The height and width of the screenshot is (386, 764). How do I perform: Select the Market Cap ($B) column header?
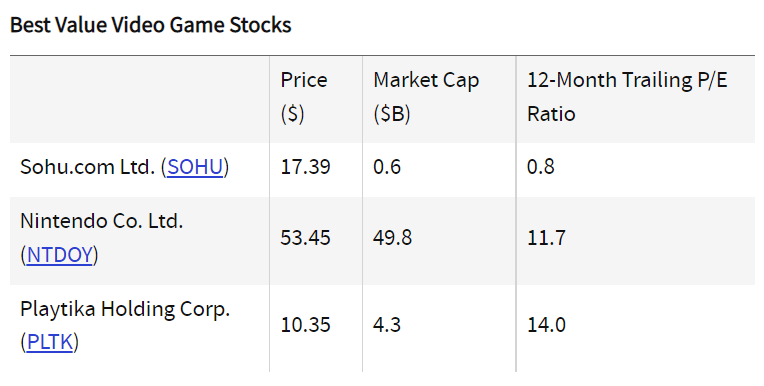coord(426,97)
